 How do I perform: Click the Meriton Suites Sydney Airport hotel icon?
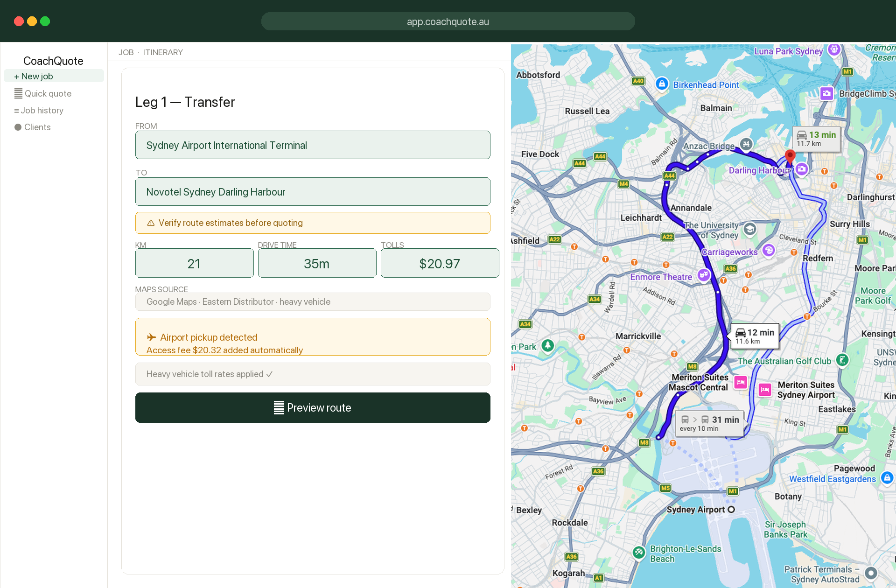765,389
